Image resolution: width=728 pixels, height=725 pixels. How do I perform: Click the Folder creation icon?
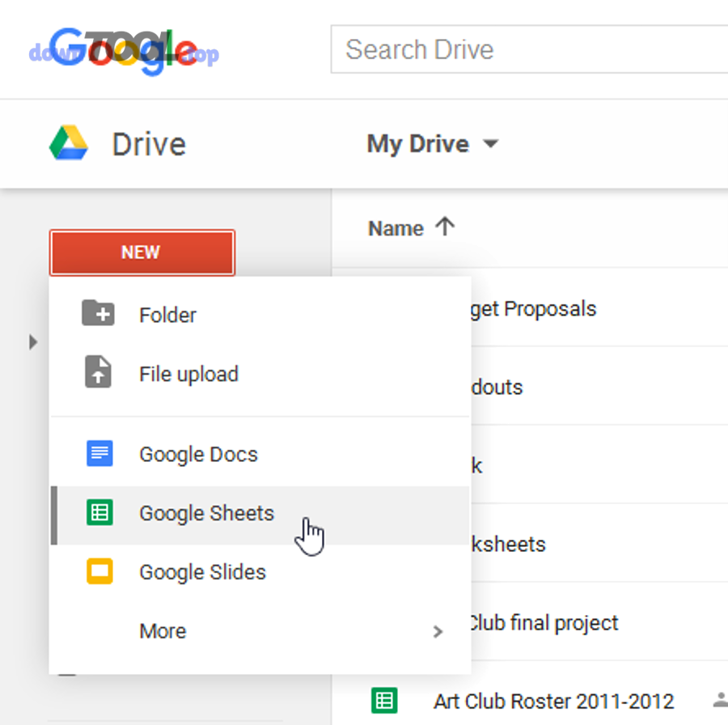point(97,315)
